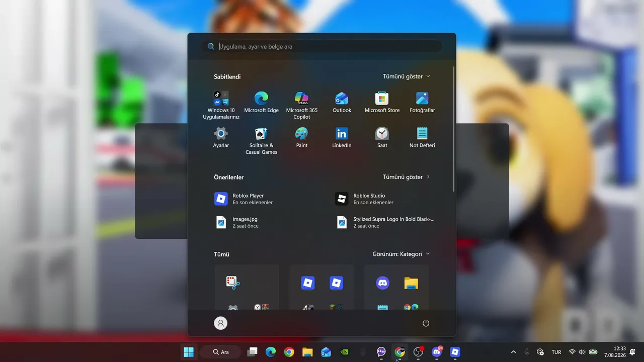
Task: Open Outlook from the pinned apps grid
Action: 342,102
